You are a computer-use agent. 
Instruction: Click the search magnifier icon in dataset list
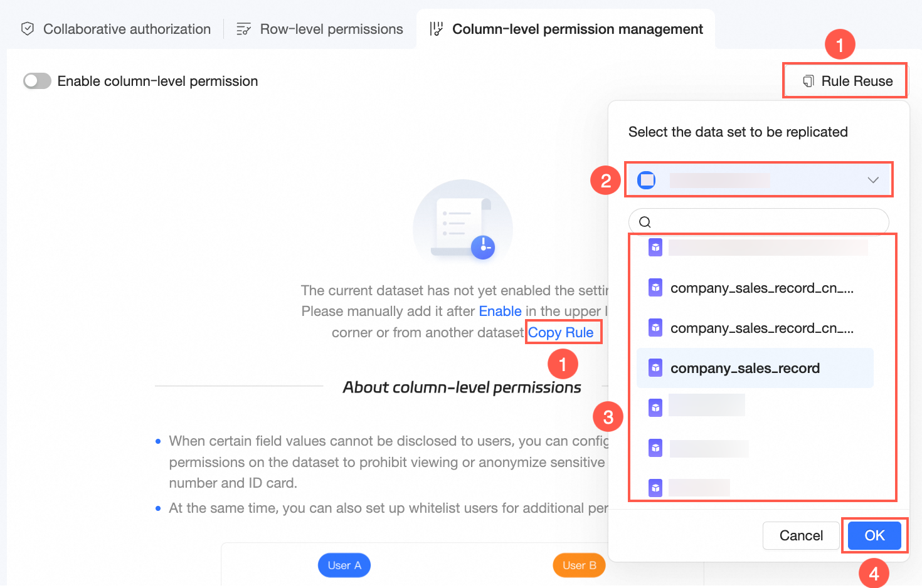(645, 222)
